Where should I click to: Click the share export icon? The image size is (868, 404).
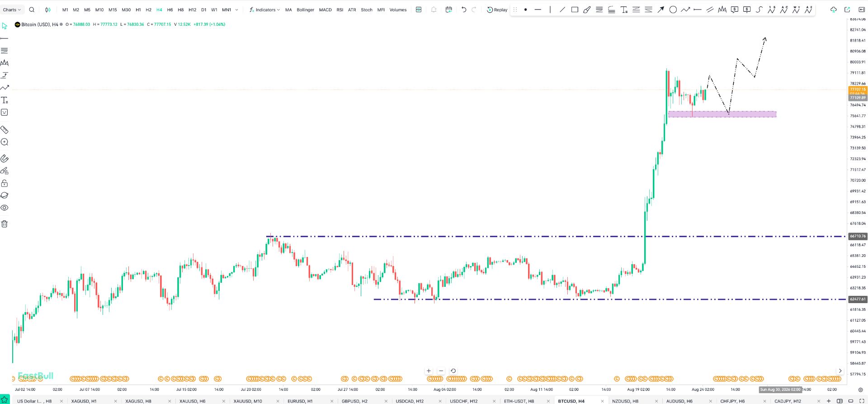coord(847,10)
